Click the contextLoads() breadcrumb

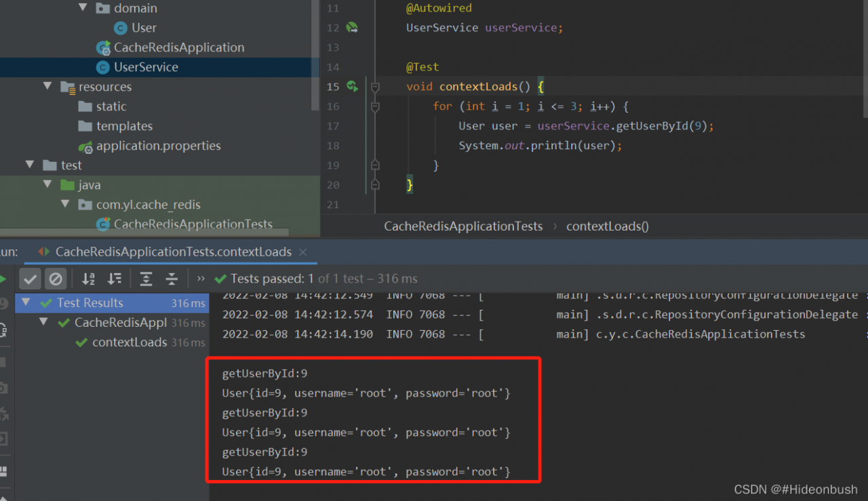[x=608, y=226]
